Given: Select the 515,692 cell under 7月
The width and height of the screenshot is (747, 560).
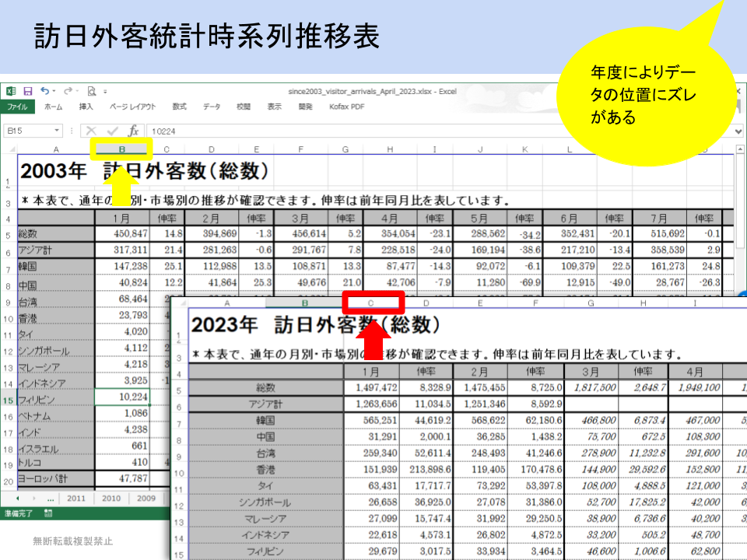Looking at the screenshot, I should 659,234.
